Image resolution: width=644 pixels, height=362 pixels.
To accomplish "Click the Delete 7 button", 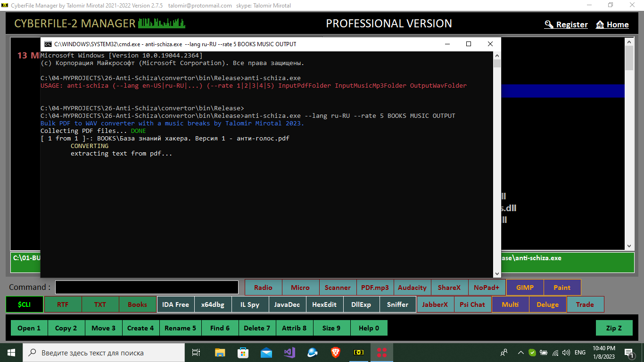I will pyautogui.click(x=257, y=328).
